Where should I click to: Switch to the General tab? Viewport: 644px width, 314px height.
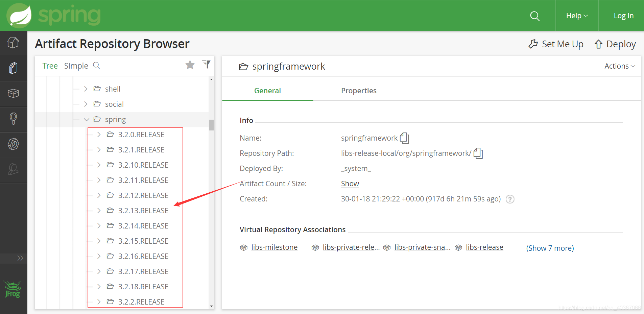point(267,91)
